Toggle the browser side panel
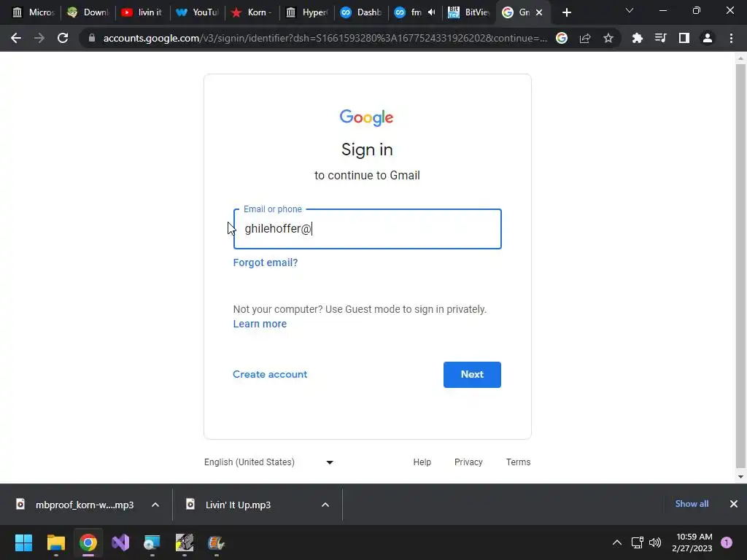Image resolution: width=747 pixels, height=560 pixels. 684,38
